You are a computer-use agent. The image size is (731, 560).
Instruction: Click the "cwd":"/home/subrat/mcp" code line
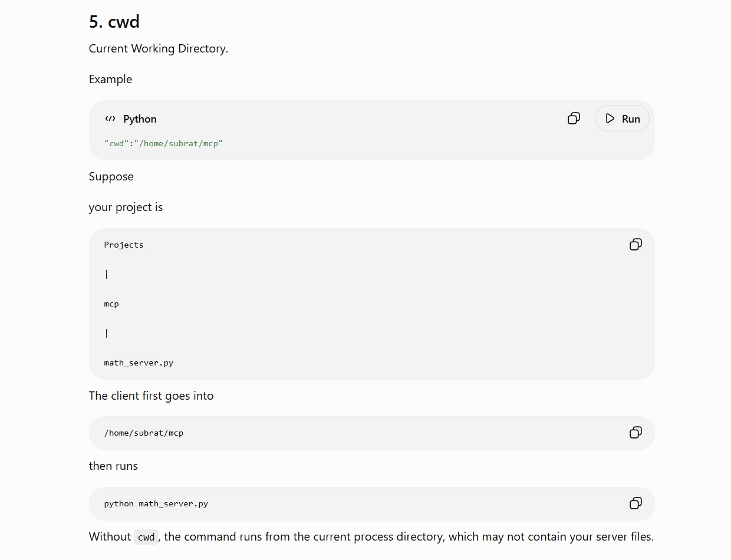click(x=163, y=143)
